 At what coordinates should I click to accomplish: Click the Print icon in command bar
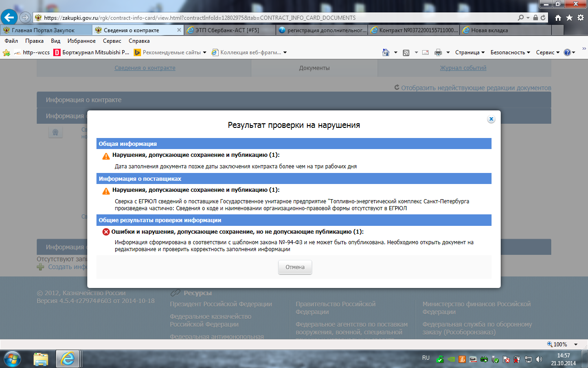click(x=438, y=52)
